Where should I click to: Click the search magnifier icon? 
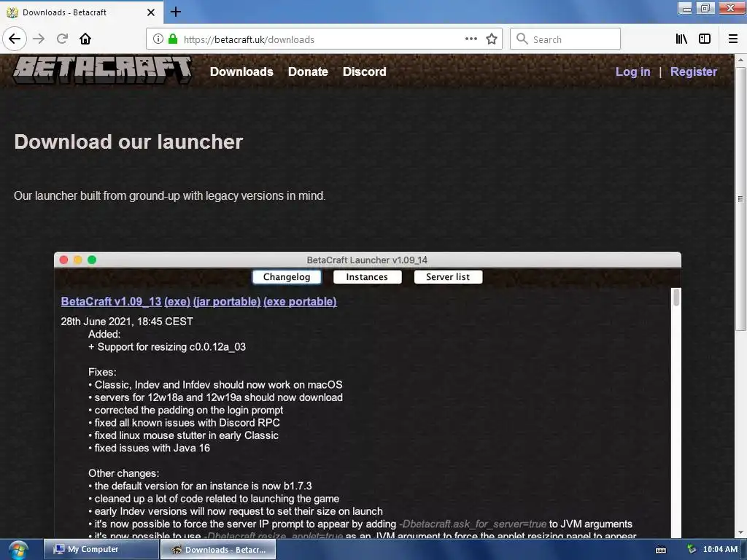coord(522,39)
